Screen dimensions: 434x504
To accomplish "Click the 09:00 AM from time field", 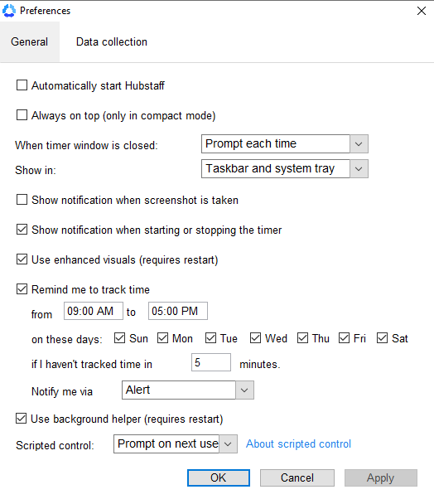I will pyautogui.click(x=94, y=311).
